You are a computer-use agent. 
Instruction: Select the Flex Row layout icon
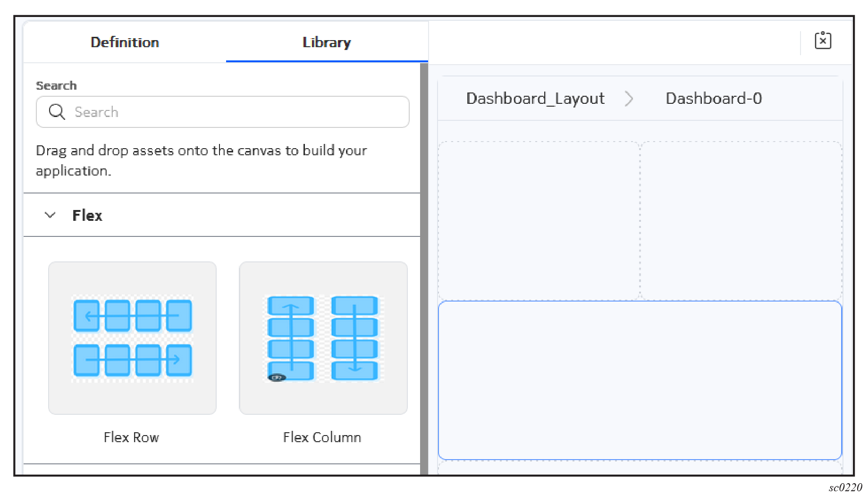(x=132, y=338)
